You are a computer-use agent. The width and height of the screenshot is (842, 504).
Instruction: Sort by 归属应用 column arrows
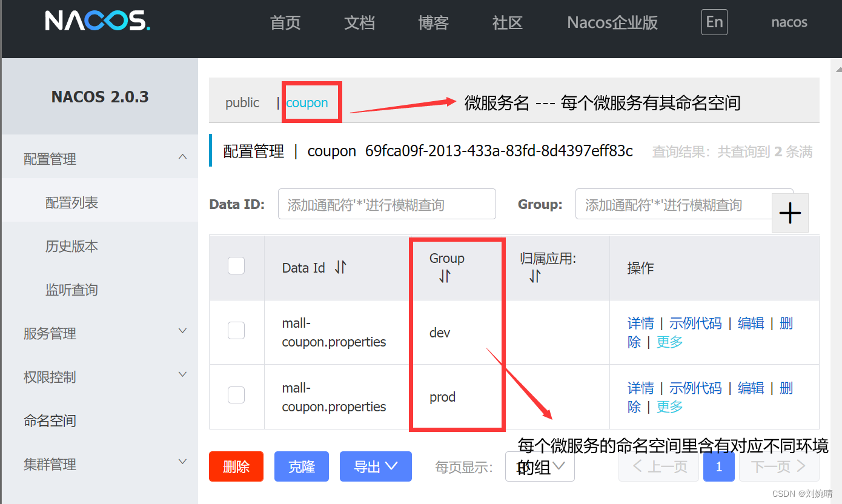pos(535,277)
